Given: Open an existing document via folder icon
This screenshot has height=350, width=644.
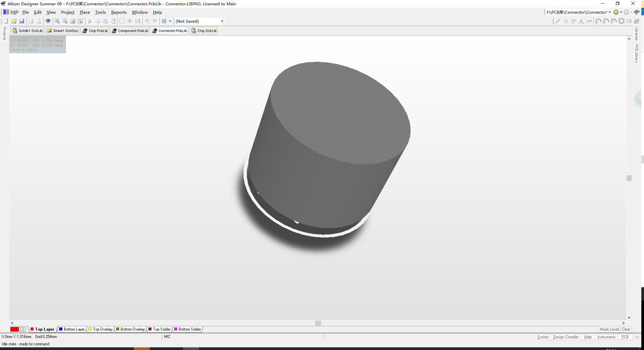Looking at the screenshot, I should [14, 21].
